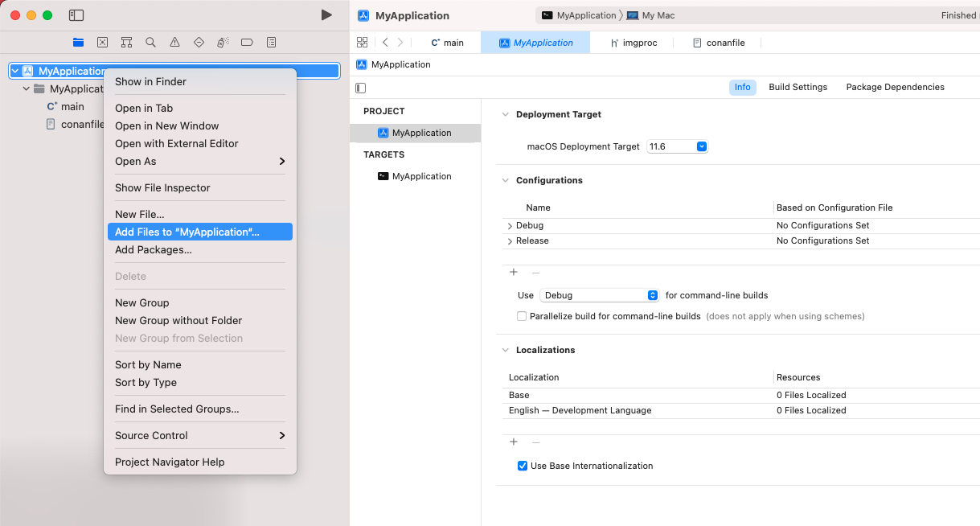Open the Debug navigator
The height and width of the screenshot is (526, 980).
223,42
